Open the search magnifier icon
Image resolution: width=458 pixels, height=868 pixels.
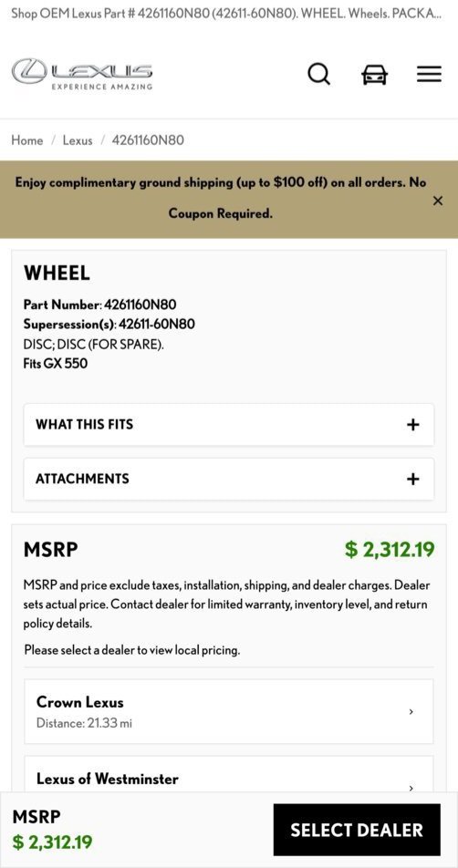[319, 74]
